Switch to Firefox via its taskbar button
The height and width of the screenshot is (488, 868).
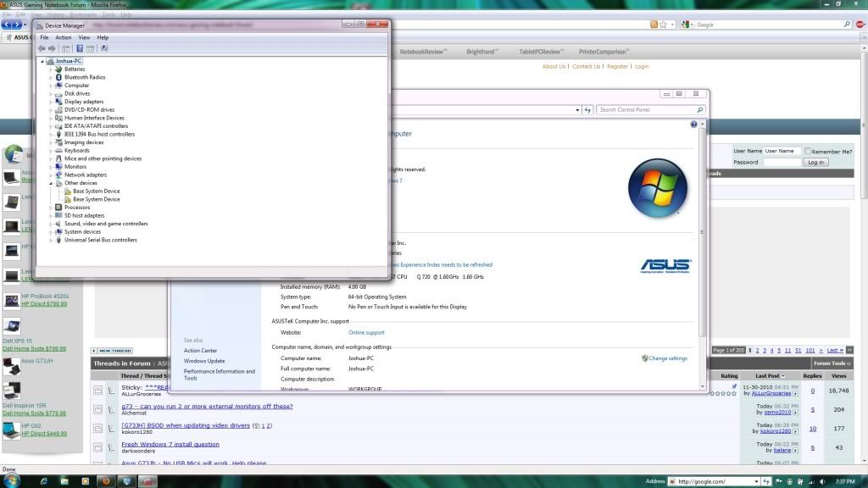click(x=106, y=481)
